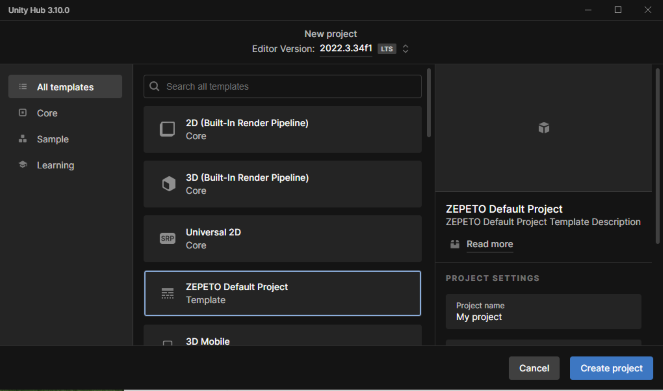Choose the 3D (Built-In Render Pipeline) template

tap(282, 184)
